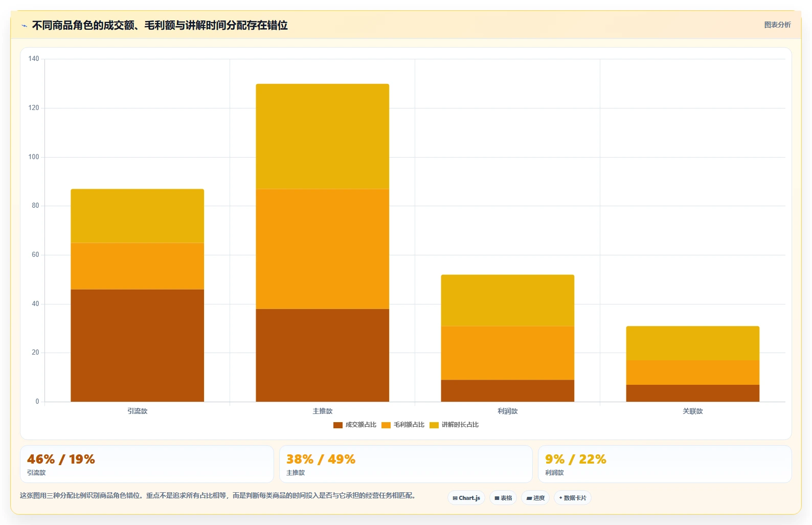812x525 pixels.
Task: Select the Chart.js tag
Action: tap(466, 498)
